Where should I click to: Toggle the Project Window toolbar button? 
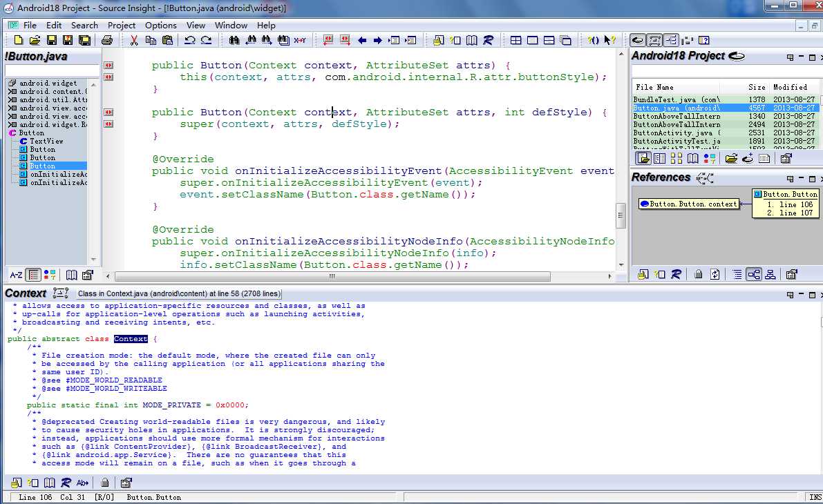[638, 40]
